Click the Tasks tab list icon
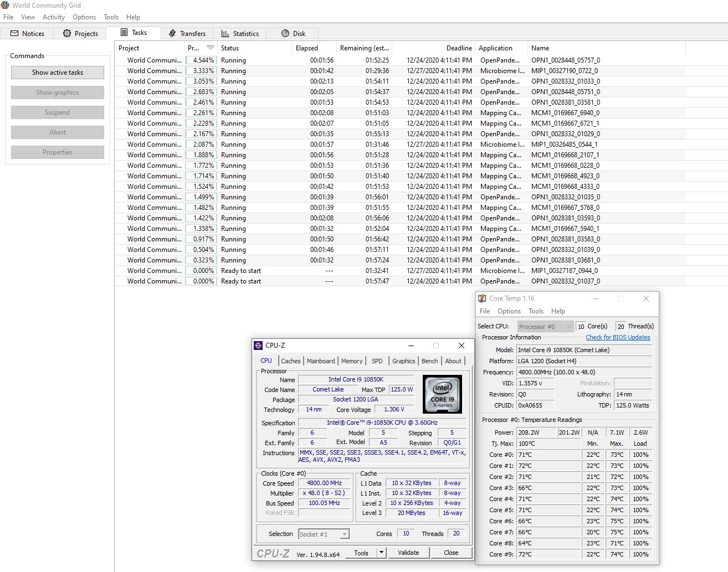The width and height of the screenshot is (728, 572). coord(124,32)
